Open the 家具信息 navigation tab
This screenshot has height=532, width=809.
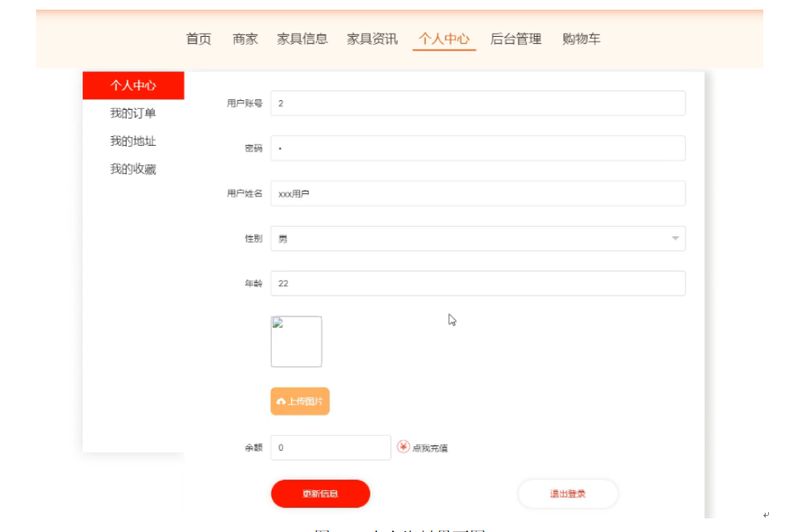point(302,38)
